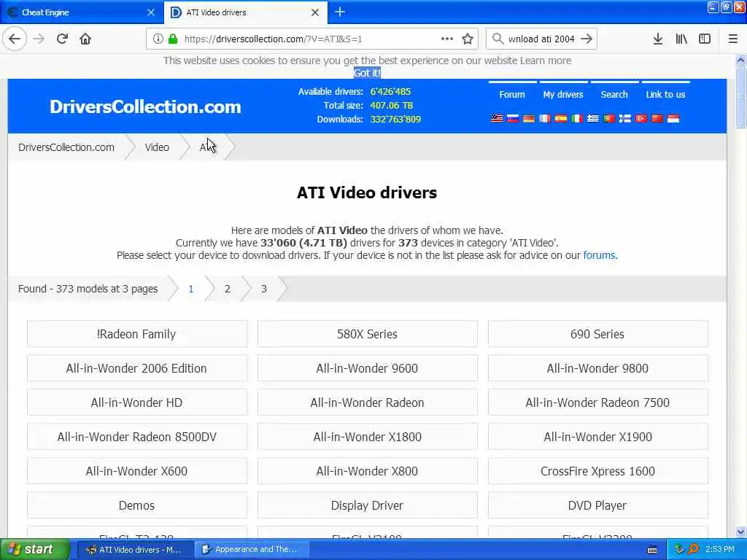Bookmark this page with the star icon
The image size is (747, 560).
coord(468,39)
